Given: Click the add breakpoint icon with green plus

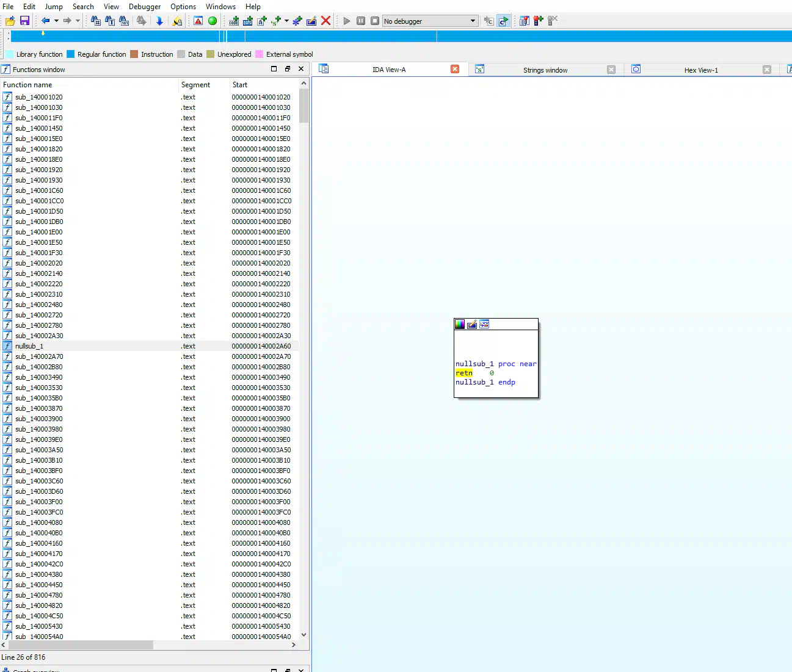Looking at the screenshot, I should [538, 21].
